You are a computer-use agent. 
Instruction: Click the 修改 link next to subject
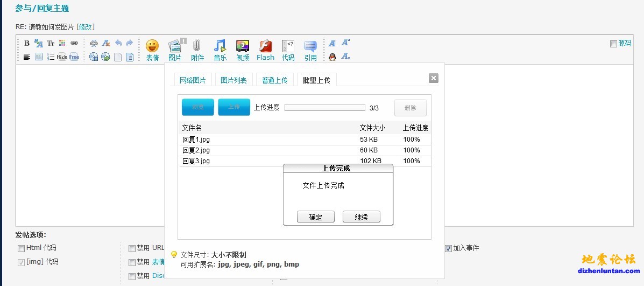[x=86, y=27]
